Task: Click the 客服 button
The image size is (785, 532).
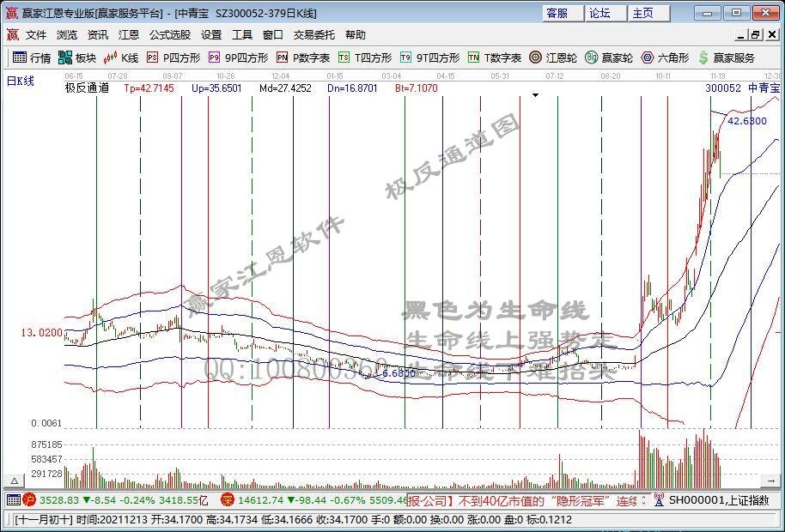Action: pos(563,14)
